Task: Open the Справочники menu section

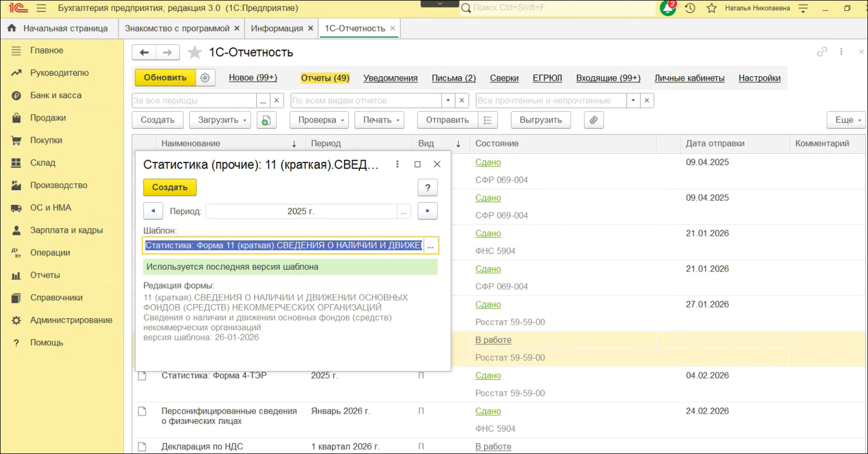Action: [x=57, y=298]
